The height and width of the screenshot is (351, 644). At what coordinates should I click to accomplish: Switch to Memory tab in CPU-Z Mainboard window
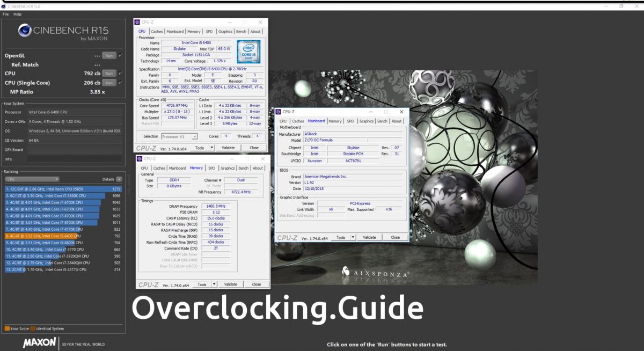tap(335, 121)
